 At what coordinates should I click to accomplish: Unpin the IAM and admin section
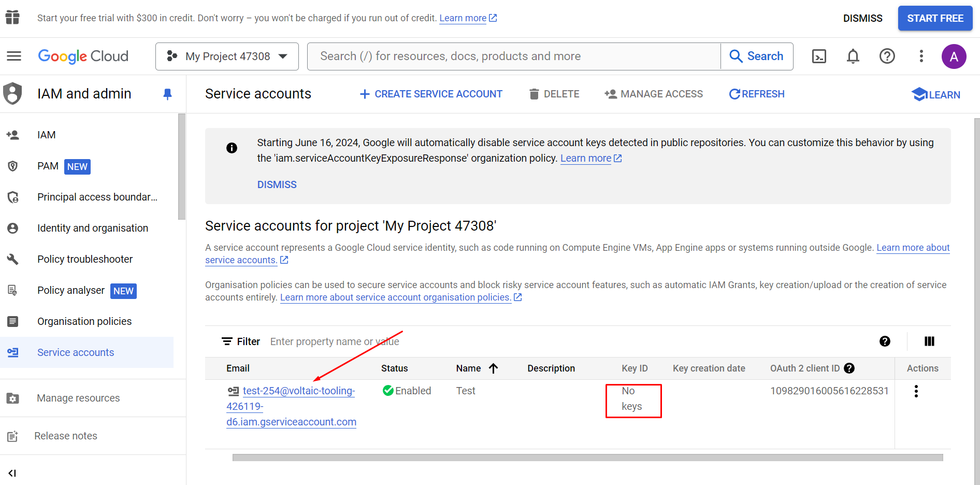pos(167,94)
